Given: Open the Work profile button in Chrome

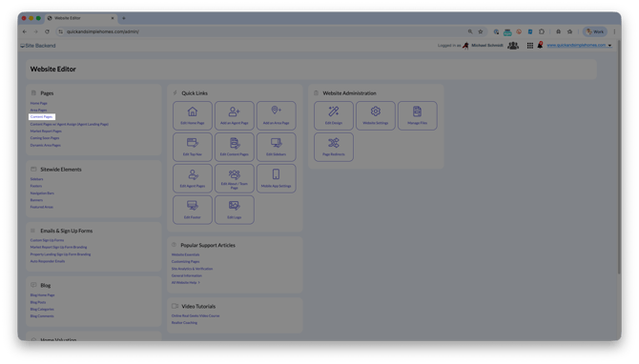Looking at the screenshot, I should pos(595,31).
